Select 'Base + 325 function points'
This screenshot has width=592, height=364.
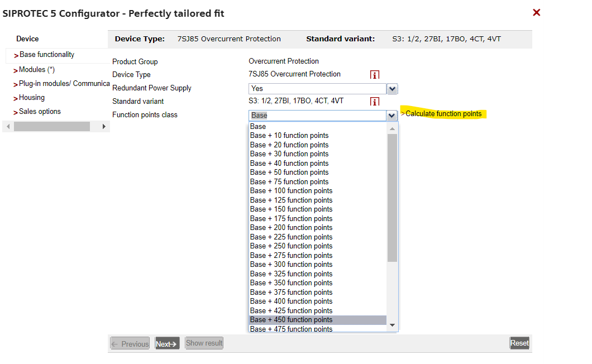(x=318, y=274)
